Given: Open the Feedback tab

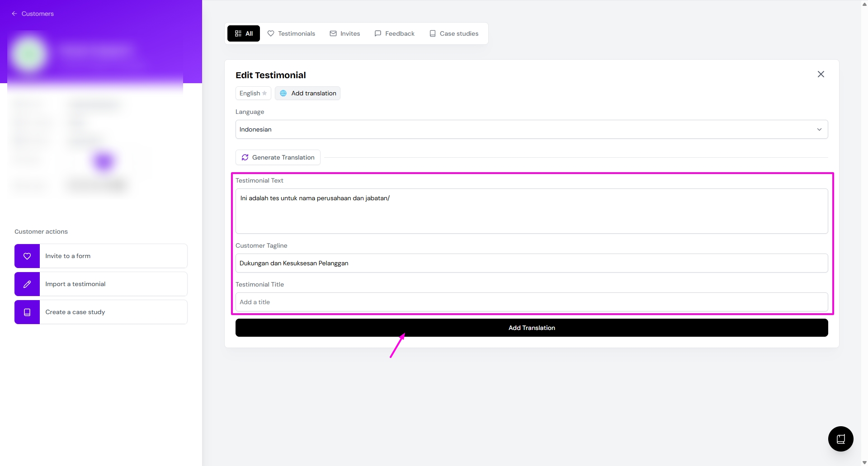Looking at the screenshot, I should coord(395,33).
